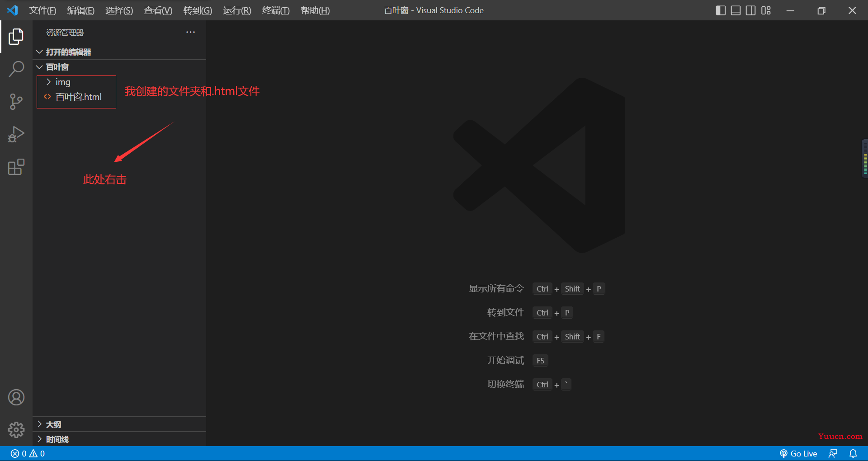The image size is (868, 461).
Task: Open the Source Control view
Action: [16, 102]
